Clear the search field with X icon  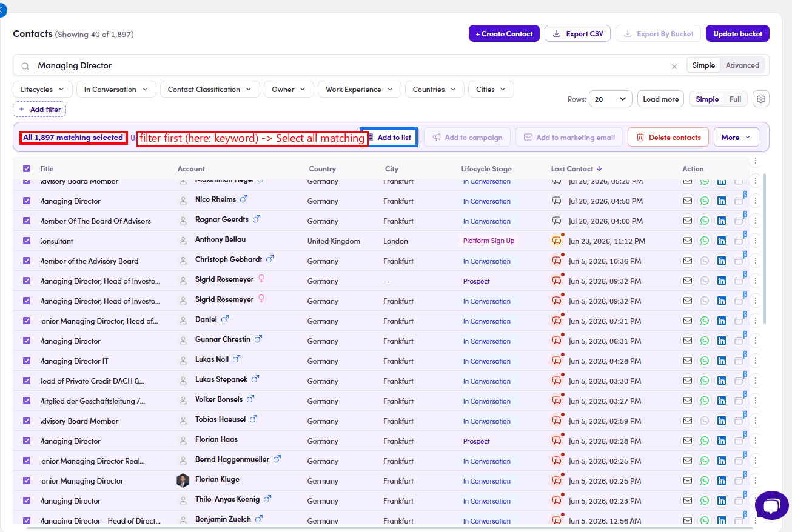click(x=674, y=67)
